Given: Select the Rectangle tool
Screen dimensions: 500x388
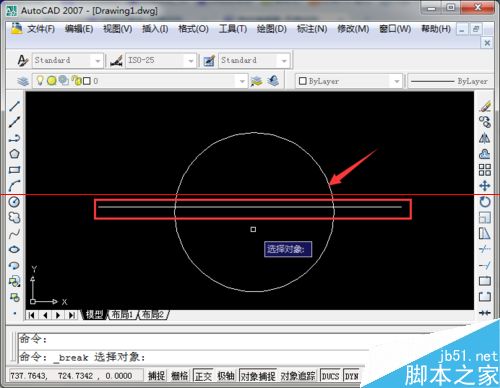Looking at the screenshot, I should tap(14, 170).
